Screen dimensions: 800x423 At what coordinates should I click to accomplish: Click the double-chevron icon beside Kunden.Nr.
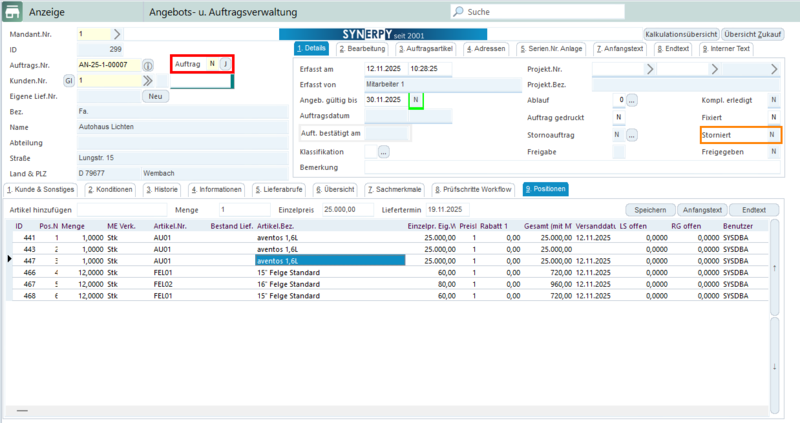(148, 81)
